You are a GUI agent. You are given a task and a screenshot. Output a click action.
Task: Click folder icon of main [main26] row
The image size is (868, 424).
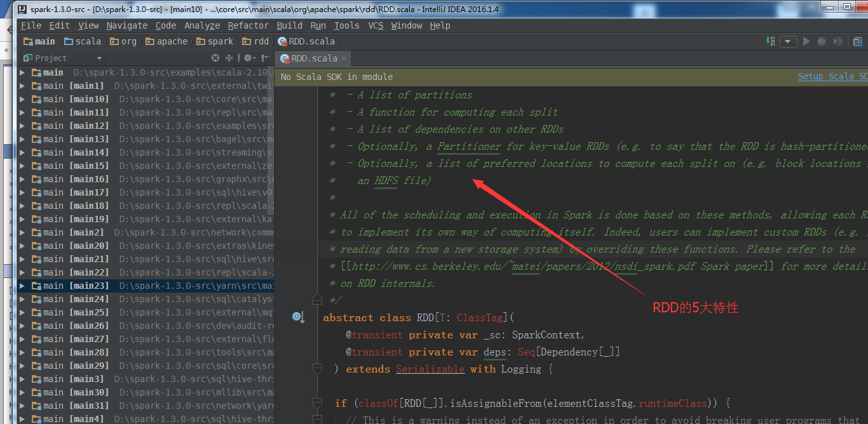tap(36, 326)
